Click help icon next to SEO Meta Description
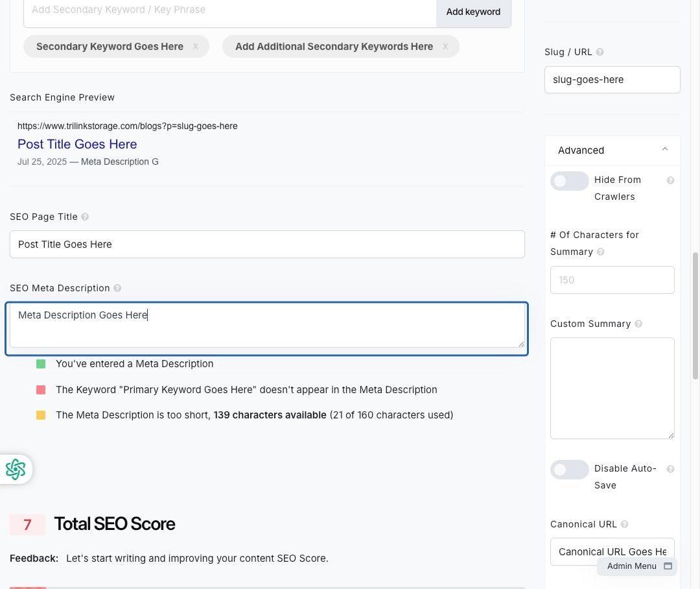 [117, 288]
